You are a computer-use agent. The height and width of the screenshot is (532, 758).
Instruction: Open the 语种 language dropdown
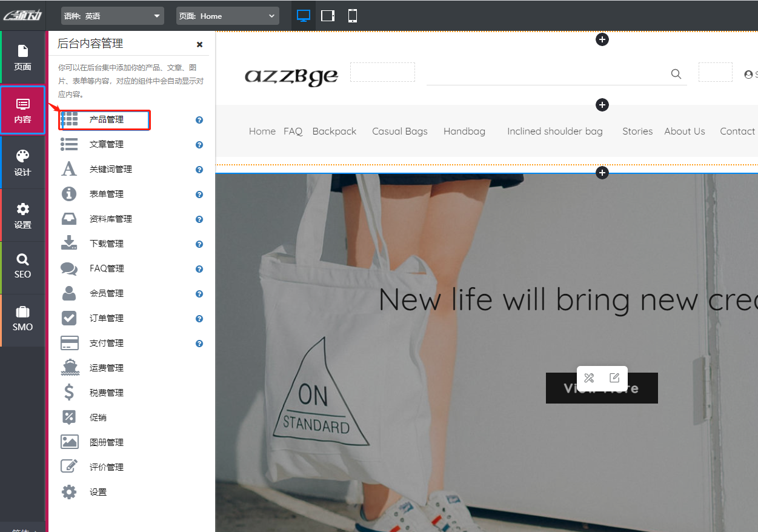pyautogui.click(x=113, y=16)
